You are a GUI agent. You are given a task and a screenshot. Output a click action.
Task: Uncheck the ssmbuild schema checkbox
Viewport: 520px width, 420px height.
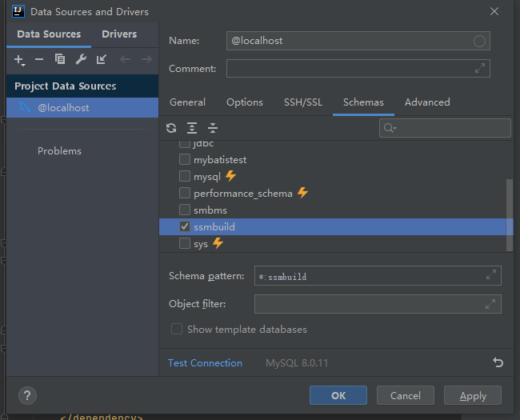point(185,226)
